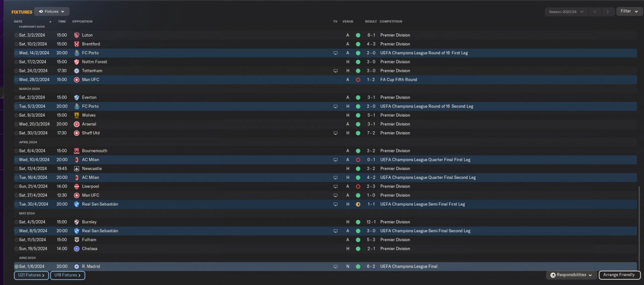644x285 pixels.
Task: Click the Luton club badge
Action: (76, 35)
